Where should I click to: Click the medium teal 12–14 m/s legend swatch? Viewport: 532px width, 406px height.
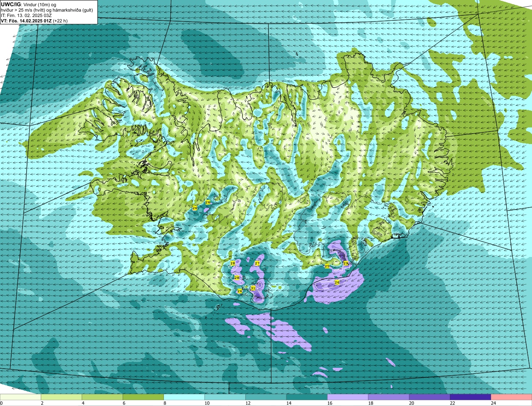click(x=266, y=397)
